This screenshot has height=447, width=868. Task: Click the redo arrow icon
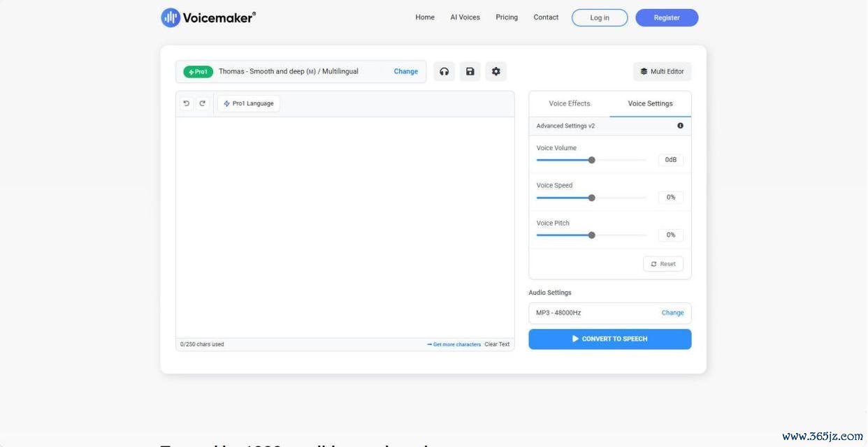(x=203, y=103)
